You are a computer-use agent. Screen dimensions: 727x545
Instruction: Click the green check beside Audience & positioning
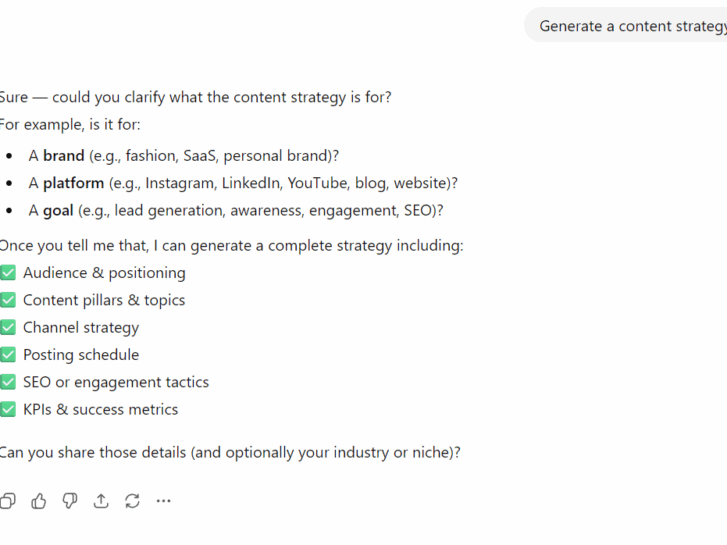8,273
